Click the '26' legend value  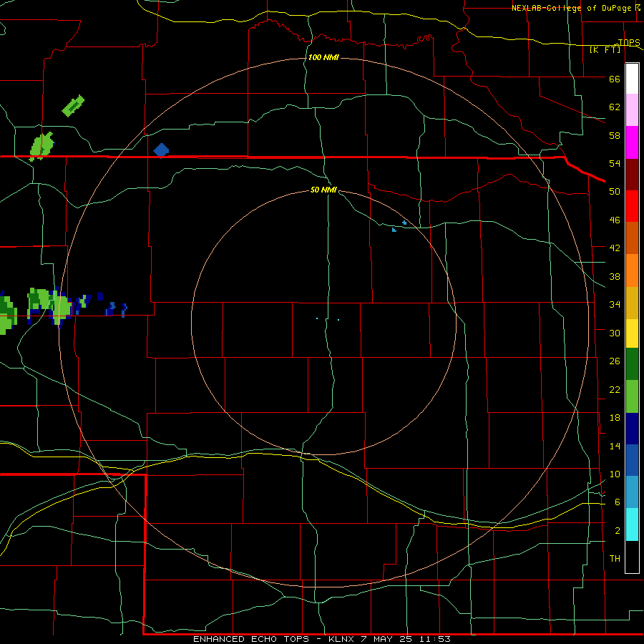pyautogui.click(x=615, y=361)
